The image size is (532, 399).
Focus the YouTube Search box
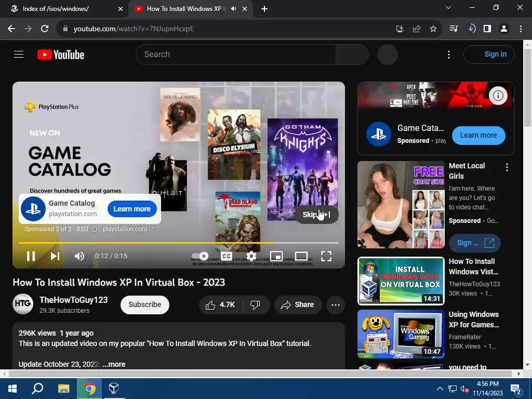pos(235,54)
